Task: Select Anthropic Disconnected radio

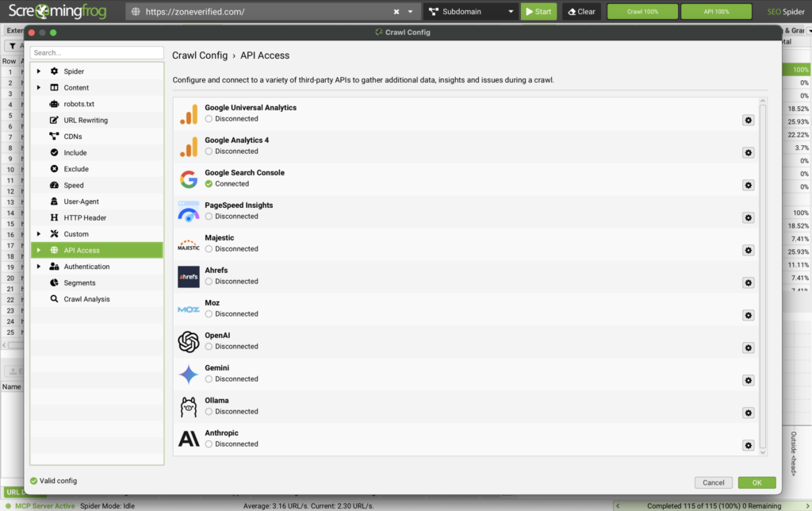Action: [x=209, y=444]
